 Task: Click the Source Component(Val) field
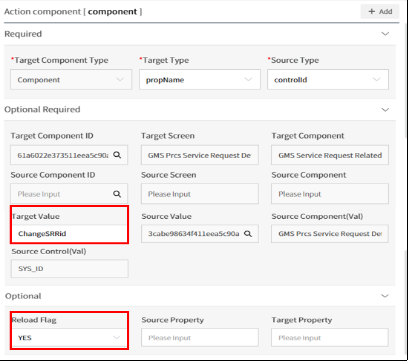point(330,234)
